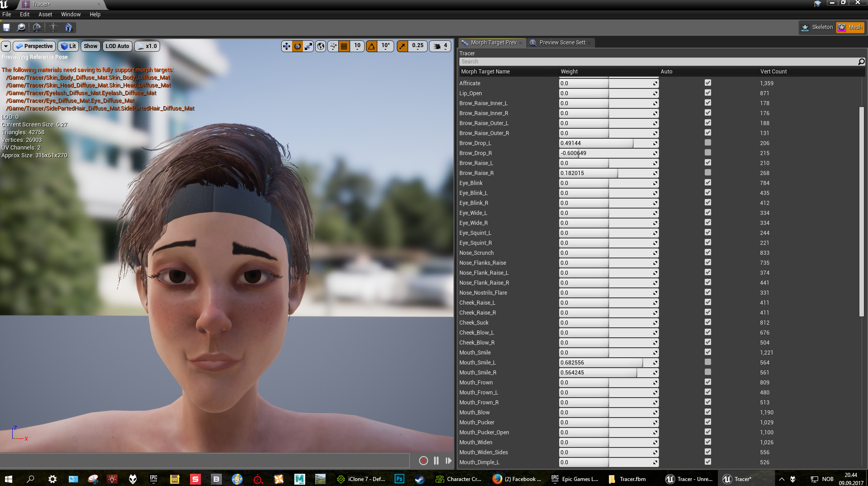Switch to Skeleton editor mode
The height and width of the screenshot is (486, 868).
[x=817, y=27]
